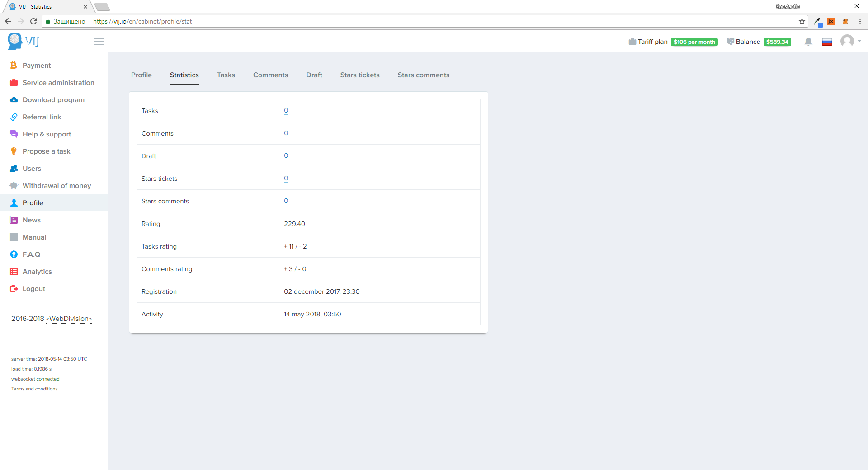Viewport: 868px width, 470px height.
Task: Open Payment from the sidebar
Action: [x=37, y=66]
